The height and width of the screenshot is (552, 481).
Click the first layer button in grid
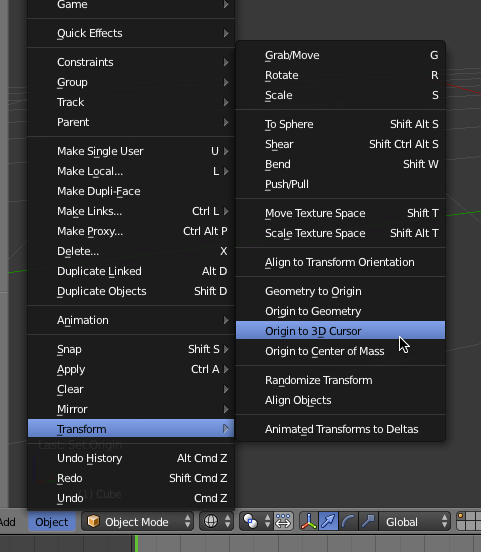coord(461,517)
